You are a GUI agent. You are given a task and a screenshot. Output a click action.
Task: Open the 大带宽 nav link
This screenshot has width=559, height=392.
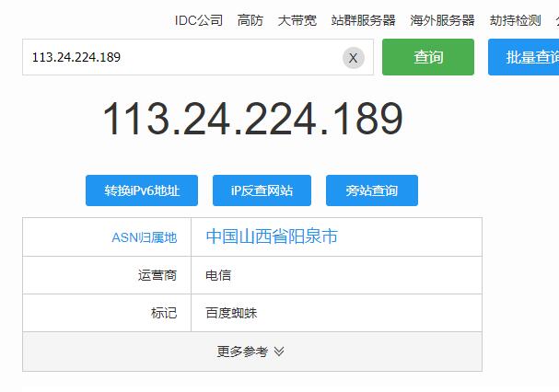click(x=297, y=20)
